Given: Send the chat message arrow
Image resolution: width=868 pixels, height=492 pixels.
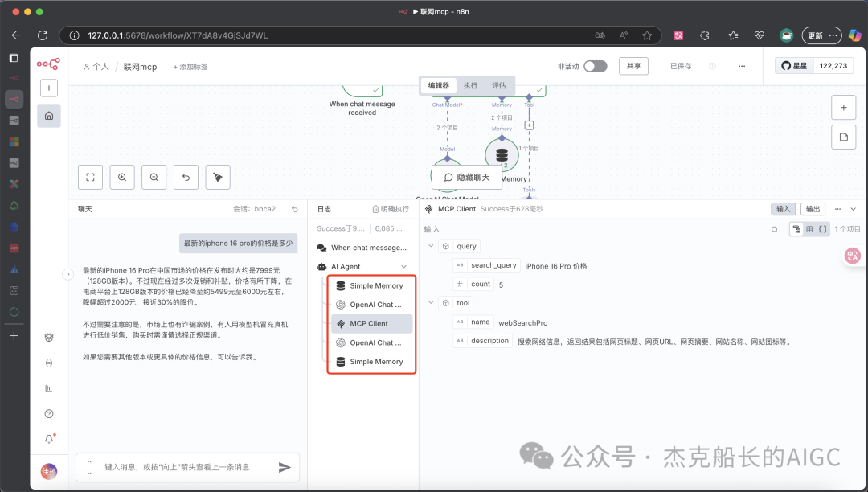Looking at the screenshot, I should (285, 467).
